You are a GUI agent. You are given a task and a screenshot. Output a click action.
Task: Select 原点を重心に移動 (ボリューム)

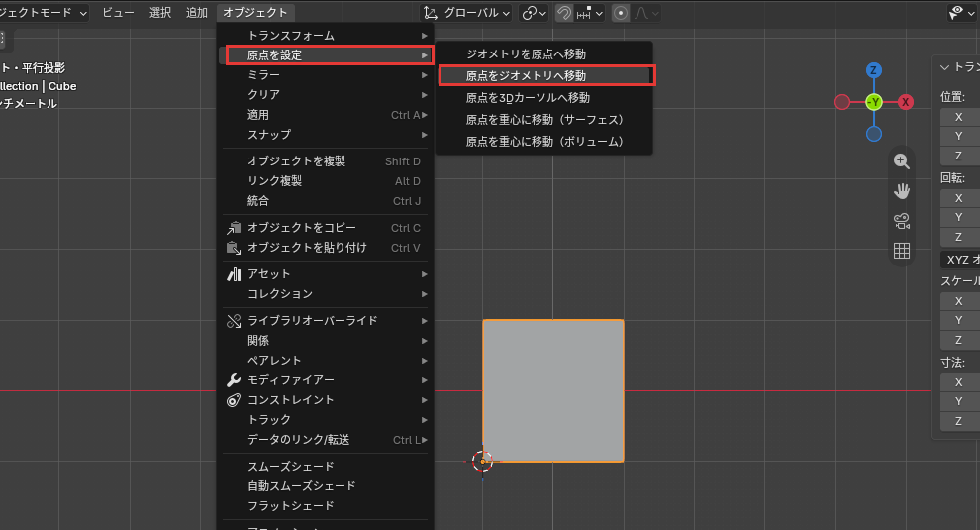[x=544, y=142]
